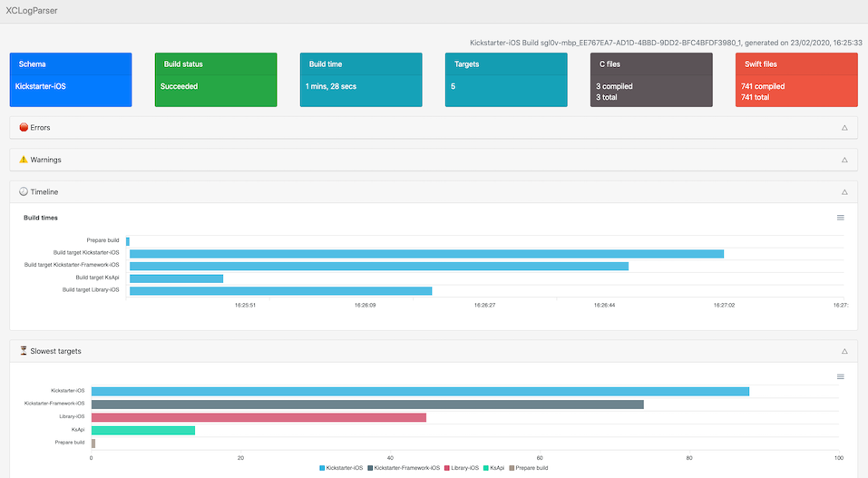The height and width of the screenshot is (478, 868).
Task: Click the Build target KsApi timeline bar
Action: point(176,278)
